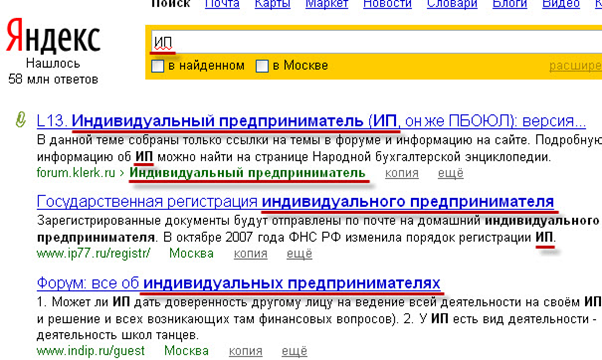Image resolution: width=602 pixels, height=360 pixels.
Task: Click the '58 млн ответов' result count text
Action: point(53,79)
